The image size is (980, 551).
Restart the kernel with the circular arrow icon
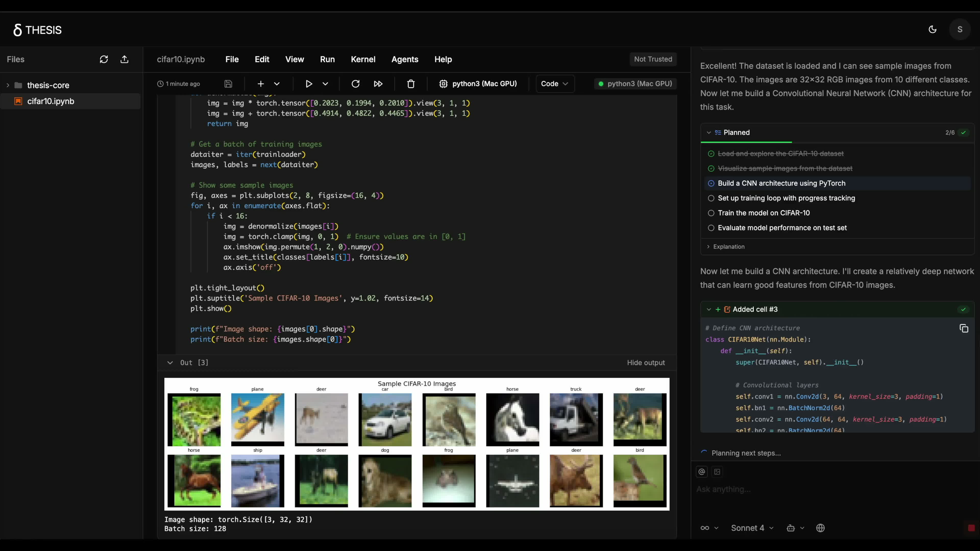tap(355, 84)
